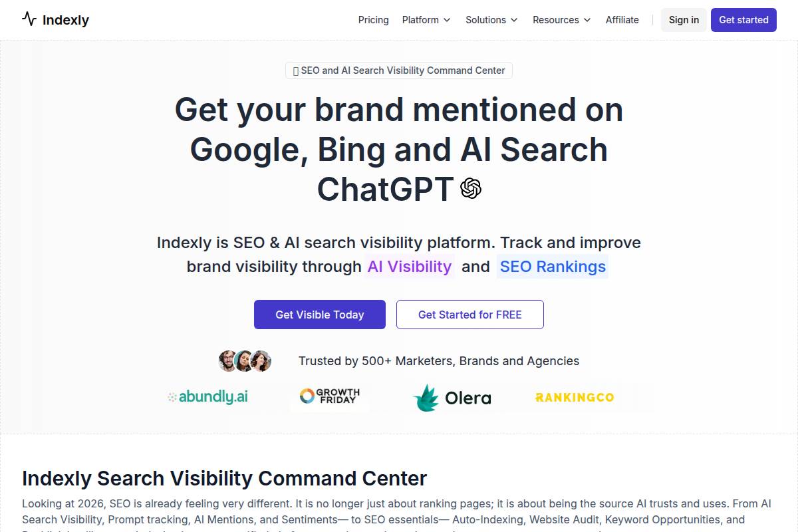Image resolution: width=798 pixels, height=532 pixels.
Task: Expand the Resources dropdown chevron
Action: tap(588, 21)
